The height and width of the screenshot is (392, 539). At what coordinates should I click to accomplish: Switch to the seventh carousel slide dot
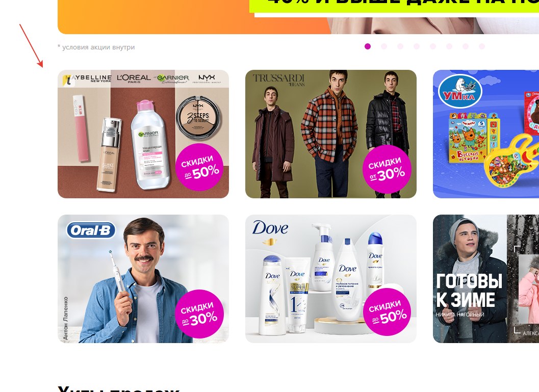click(x=466, y=46)
